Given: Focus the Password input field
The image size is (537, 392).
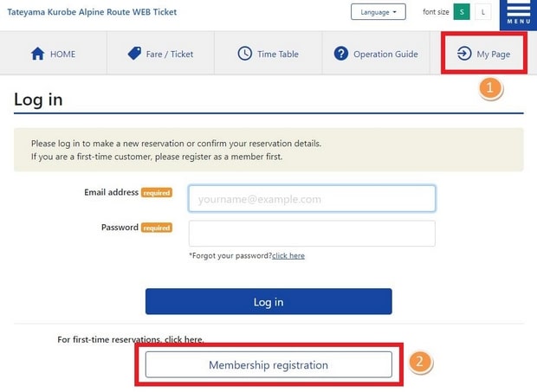Looking at the screenshot, I should pos(312,234).
